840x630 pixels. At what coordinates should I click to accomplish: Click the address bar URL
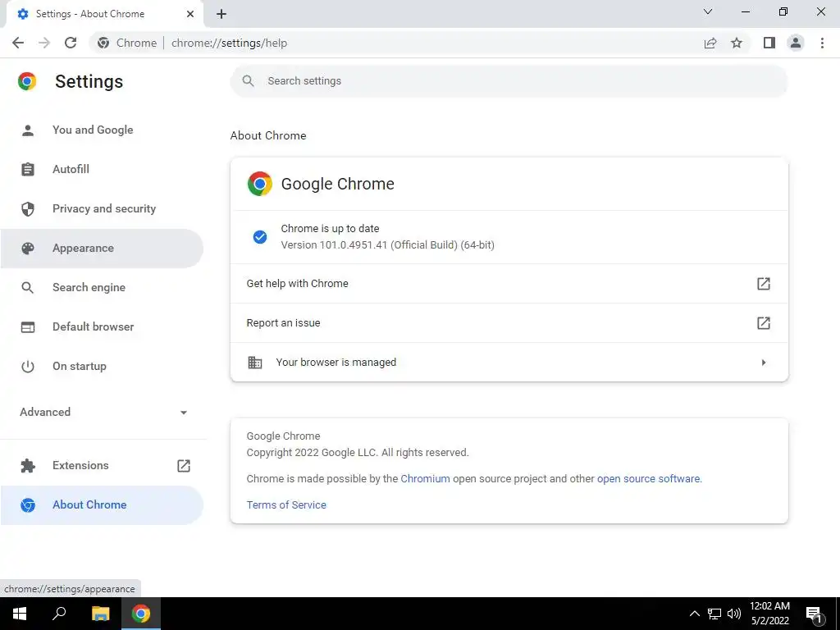tap(230, 43)
